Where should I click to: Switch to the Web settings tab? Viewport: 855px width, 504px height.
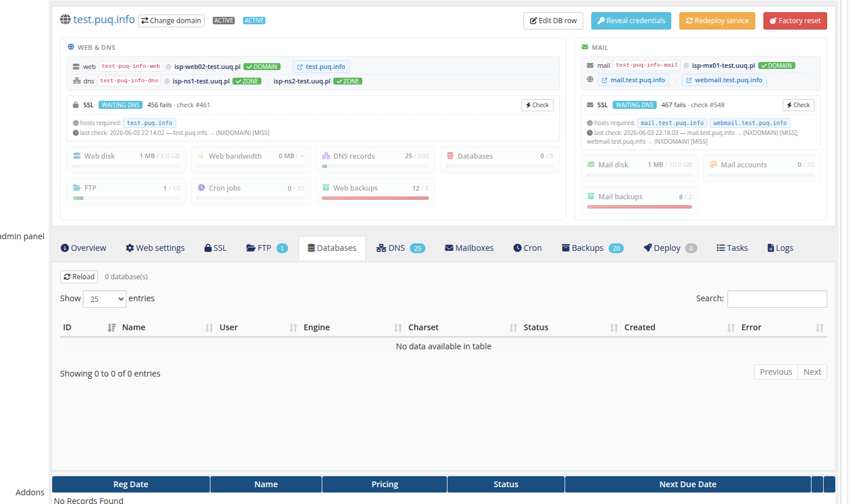pos(155,248)
